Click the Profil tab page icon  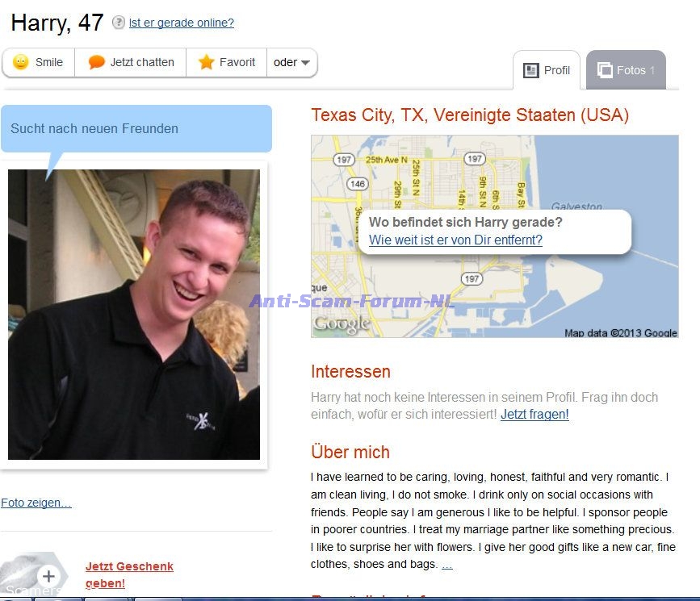coord(530,70)
